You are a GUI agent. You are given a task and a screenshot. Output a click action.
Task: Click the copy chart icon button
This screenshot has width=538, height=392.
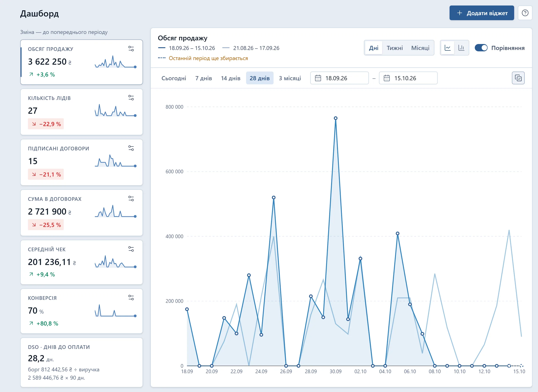pos(518,78)
